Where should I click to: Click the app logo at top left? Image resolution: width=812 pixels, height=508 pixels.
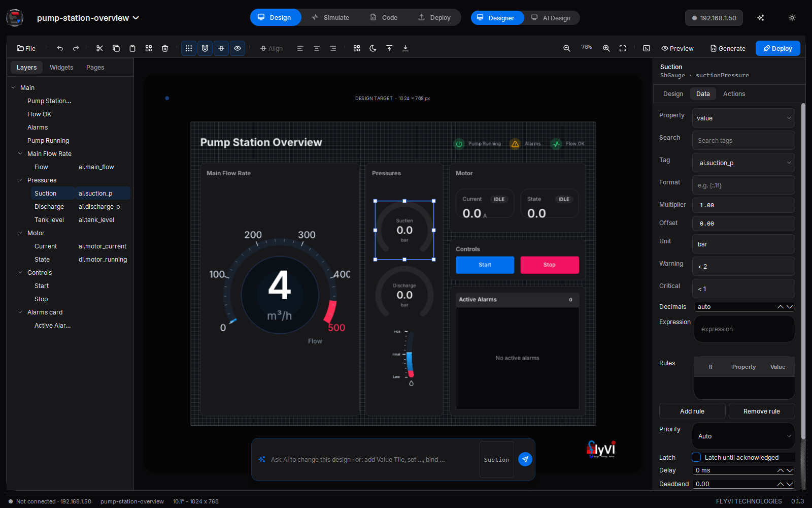click(x=15, y=18)
